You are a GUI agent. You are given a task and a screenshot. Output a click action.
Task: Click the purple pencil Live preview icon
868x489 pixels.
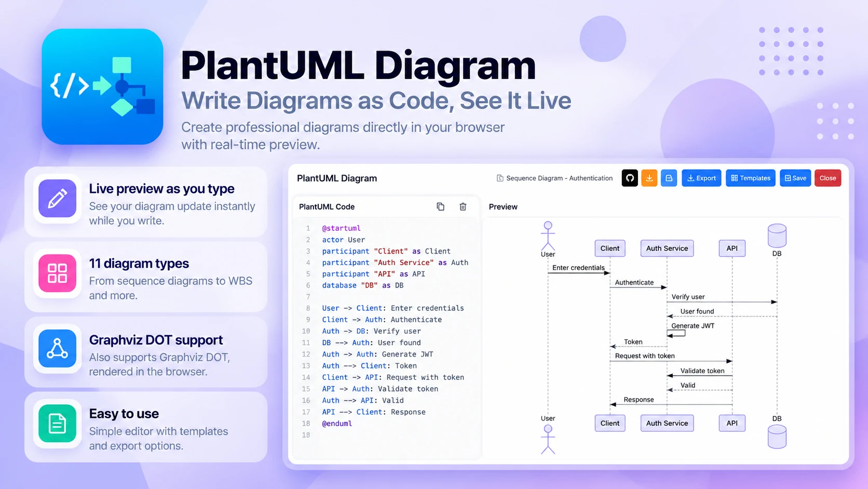(x=58, y=199)
